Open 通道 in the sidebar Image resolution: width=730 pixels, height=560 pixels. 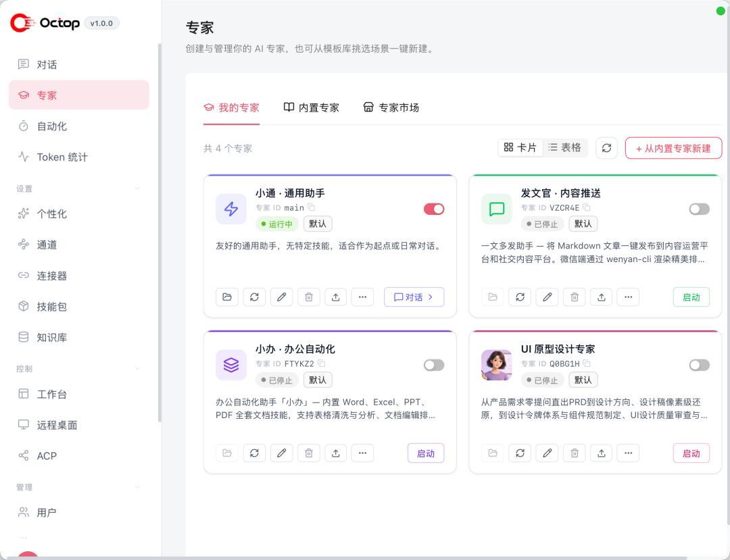[79, 245]
